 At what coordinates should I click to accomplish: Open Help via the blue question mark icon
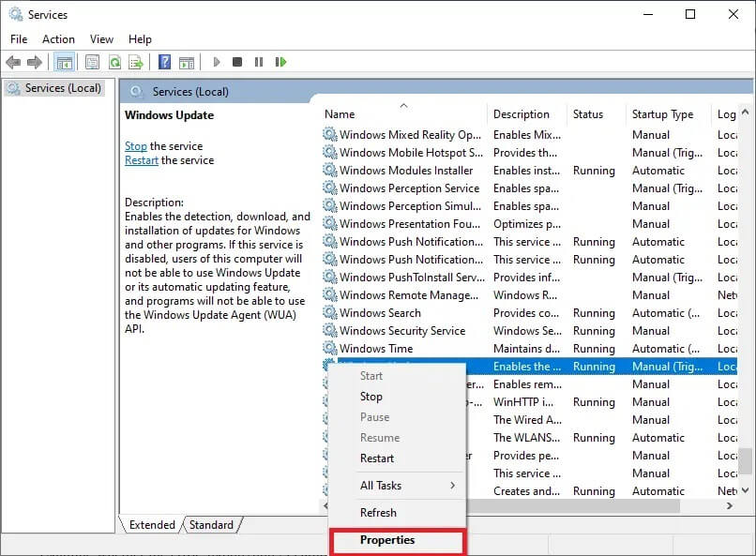164,62
